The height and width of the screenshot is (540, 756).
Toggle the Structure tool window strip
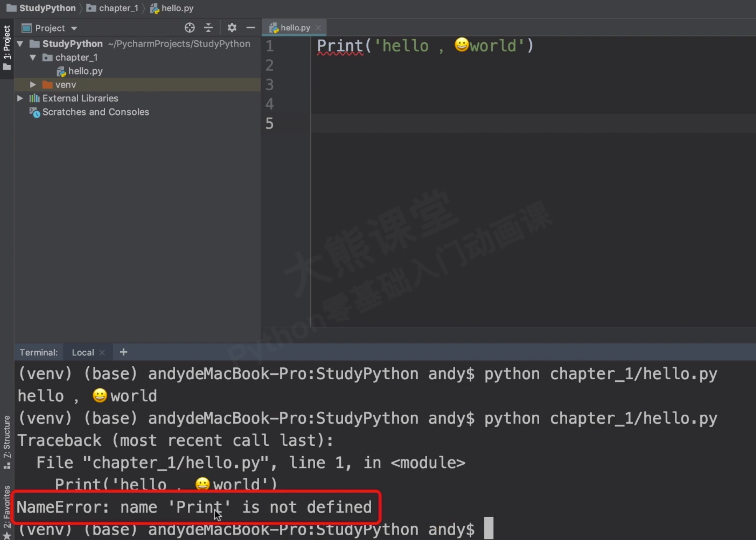click(x=7, y=442)
